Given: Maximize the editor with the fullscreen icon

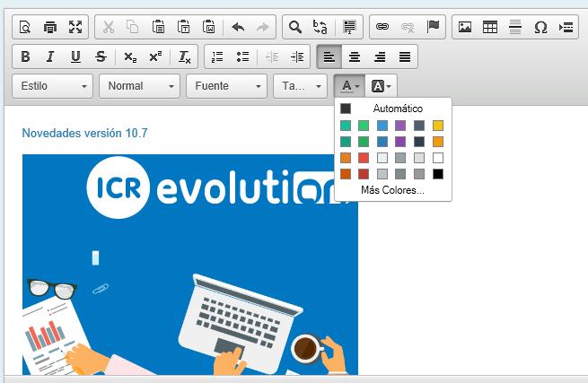Looking at the screenshot, I should point(75,27).
